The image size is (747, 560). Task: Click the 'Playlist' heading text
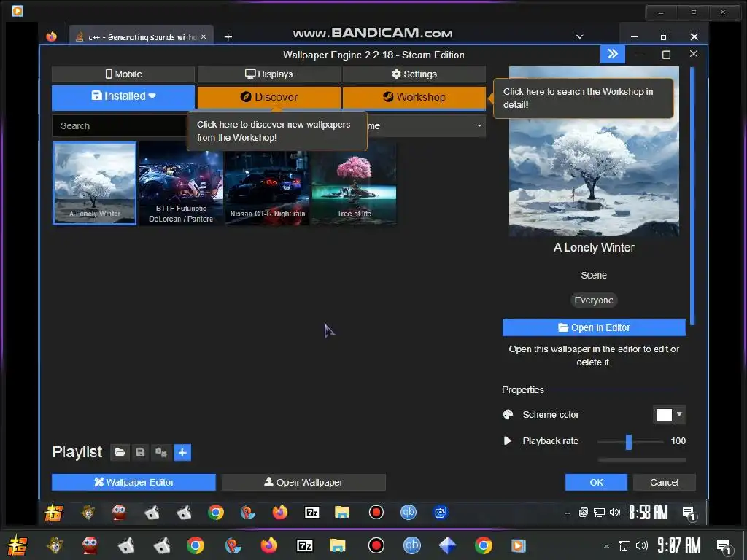click(77, 452)
